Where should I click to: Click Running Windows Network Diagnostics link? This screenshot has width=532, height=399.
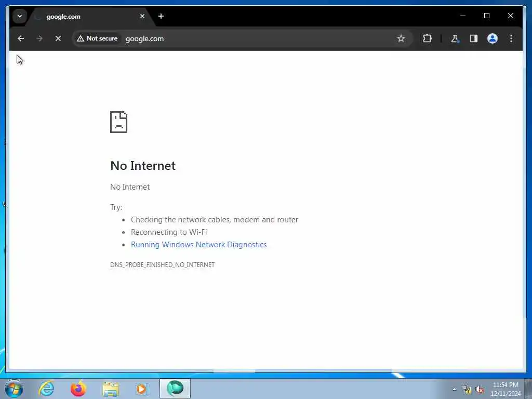coord(199,245)
